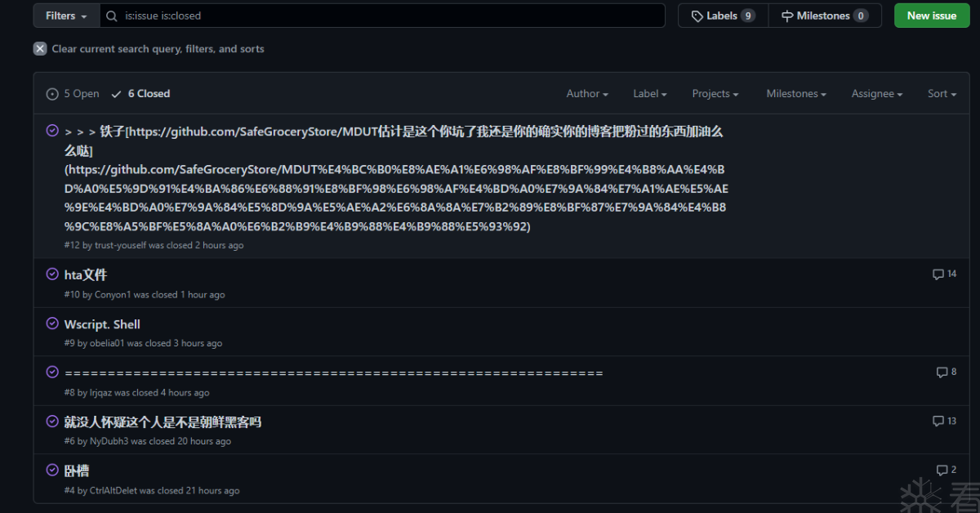Show the 5 Open issues
The image size is (980, 513).
73,94
